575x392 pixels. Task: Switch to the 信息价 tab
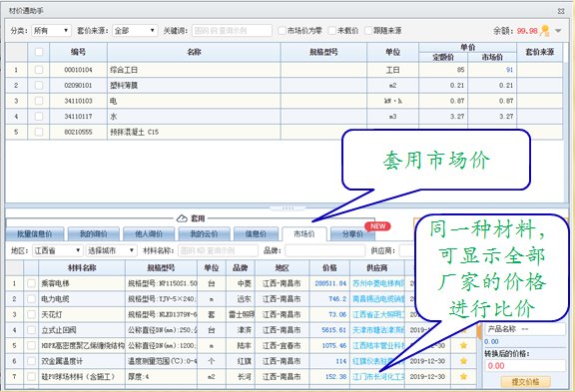256,233
